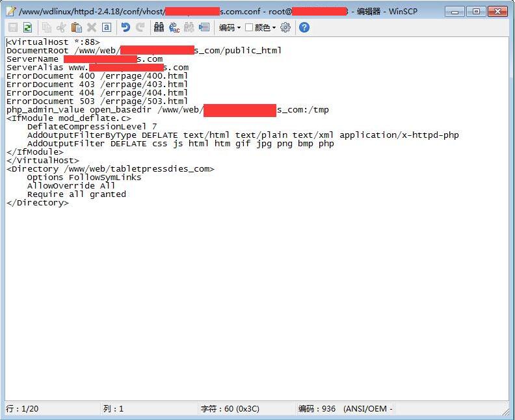Click the line 'DeflateCompressionLevel 7'
515x420 pixels.
[x=92, y=127]
